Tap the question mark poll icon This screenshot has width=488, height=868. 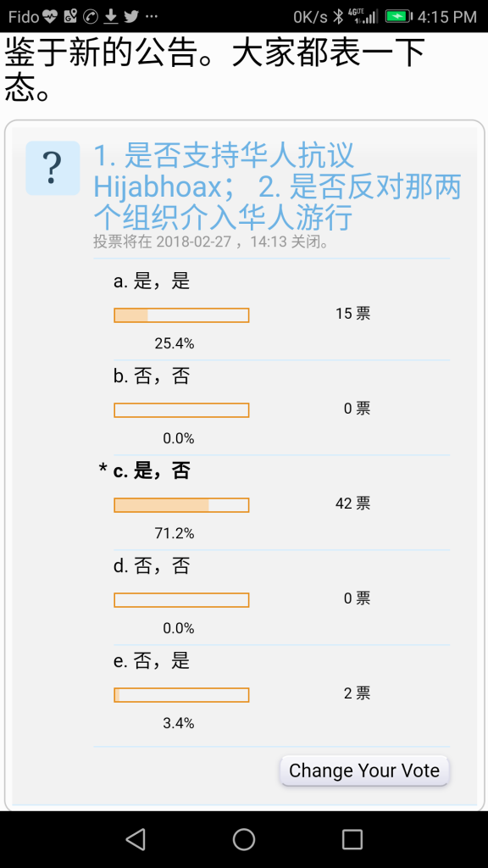point(53,168)
